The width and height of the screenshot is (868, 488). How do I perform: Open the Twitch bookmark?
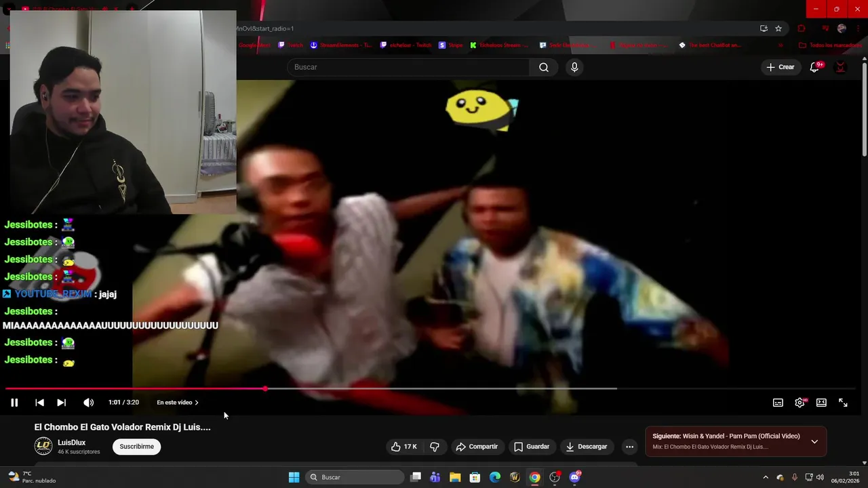(291, 45)
